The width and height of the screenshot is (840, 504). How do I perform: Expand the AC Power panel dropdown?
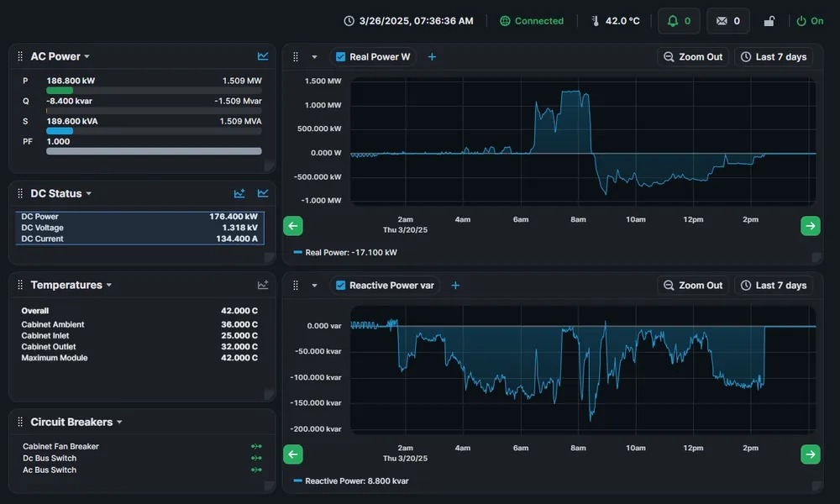[x=87, y=57]
